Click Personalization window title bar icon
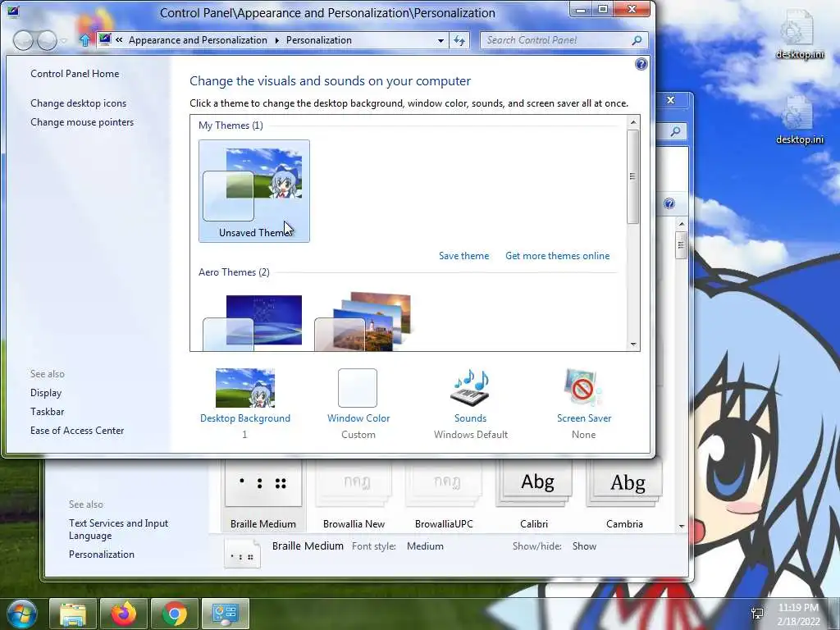Image resolution: width=840 pixels, height=630 pixels. (13, 11)
